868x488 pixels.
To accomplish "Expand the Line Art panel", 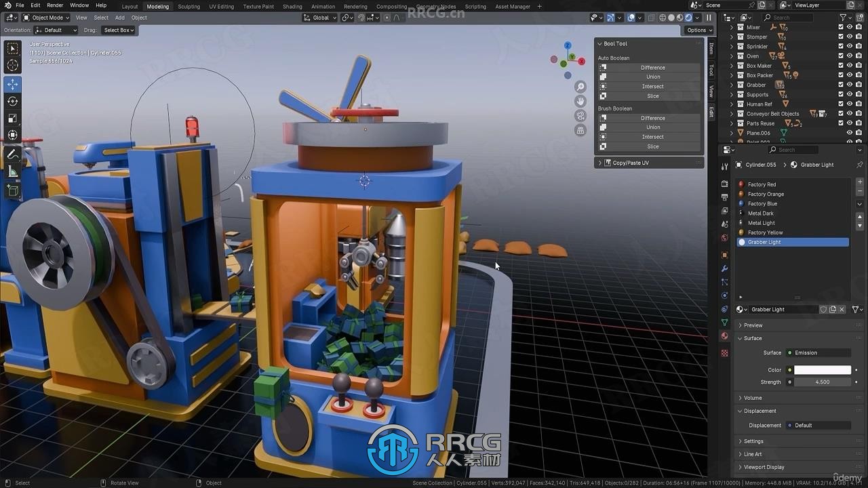I will coord(753,454).
